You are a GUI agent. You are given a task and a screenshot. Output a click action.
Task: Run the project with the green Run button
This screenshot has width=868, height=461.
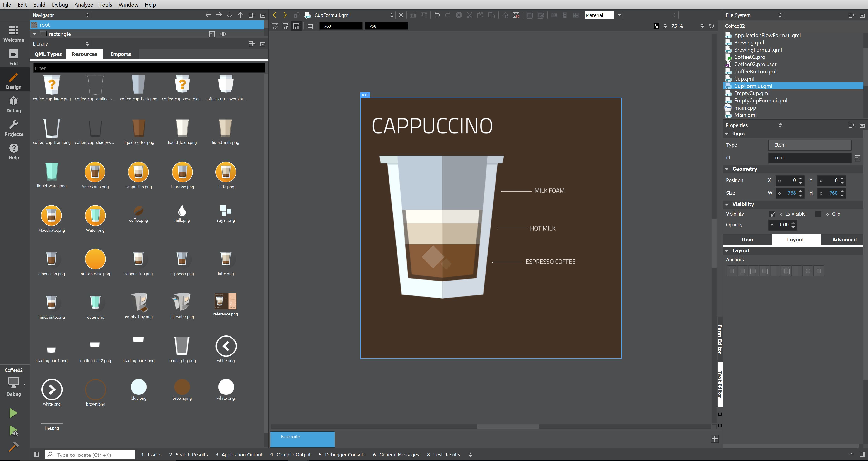point(13,413)
